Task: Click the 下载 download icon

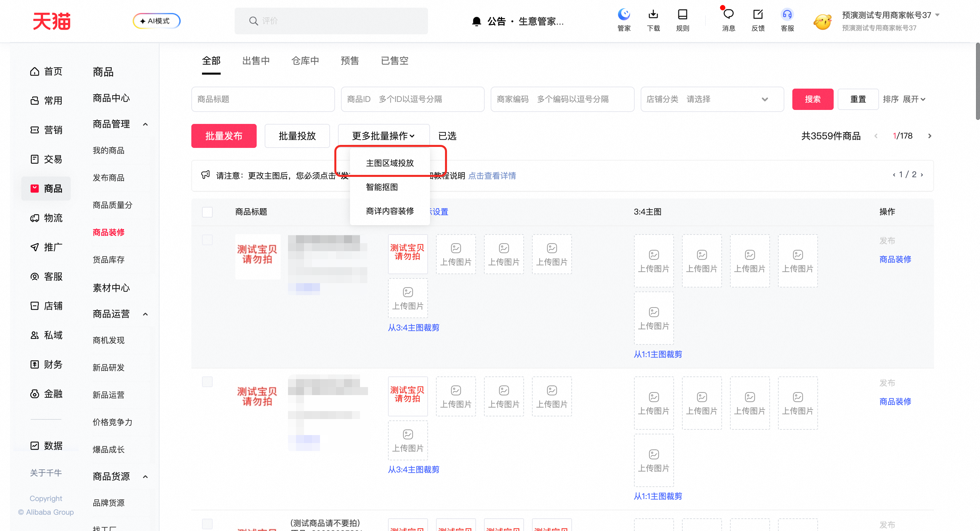Action: pos(653,15)
